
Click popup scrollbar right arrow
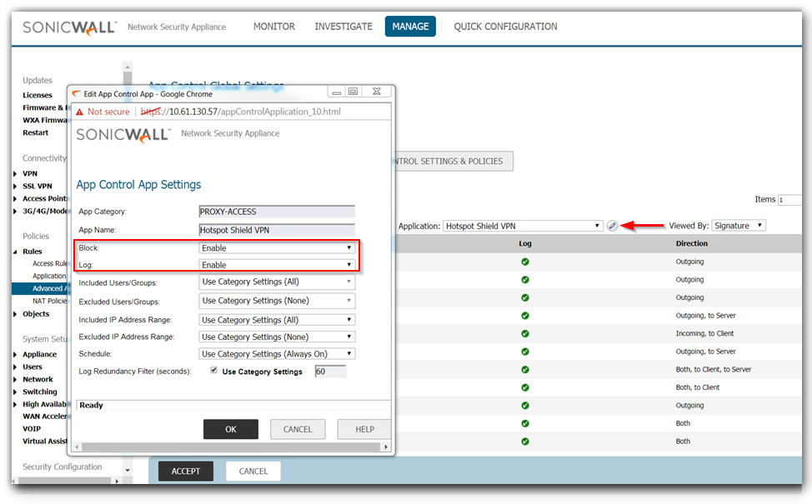pos(386,447)
